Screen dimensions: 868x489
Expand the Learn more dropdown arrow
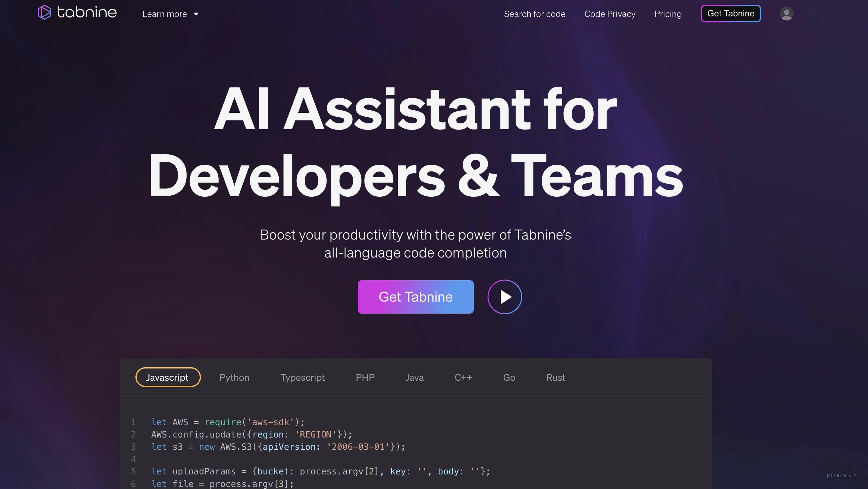coord(196,14)
